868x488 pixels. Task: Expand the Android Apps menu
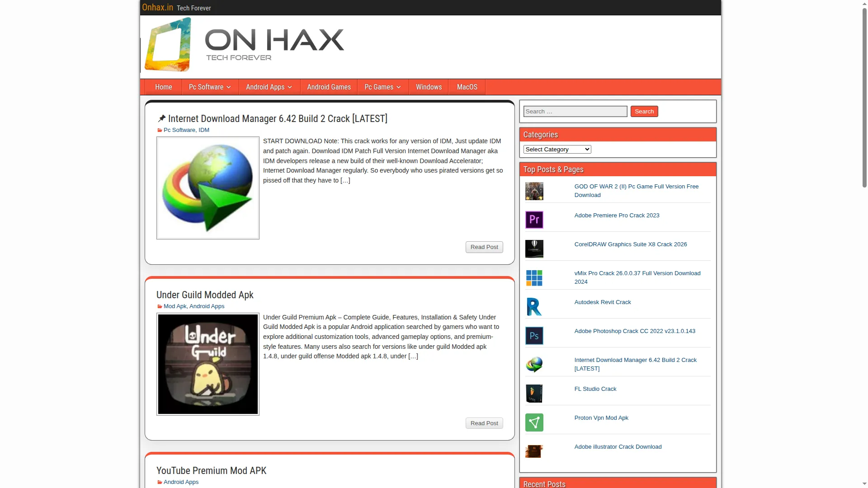click(269, 87)
